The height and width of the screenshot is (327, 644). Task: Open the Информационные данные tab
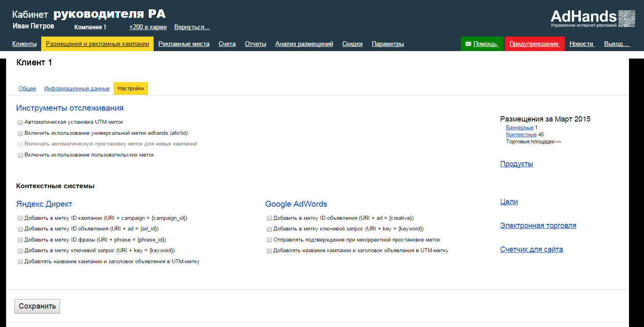click(77, 89)
